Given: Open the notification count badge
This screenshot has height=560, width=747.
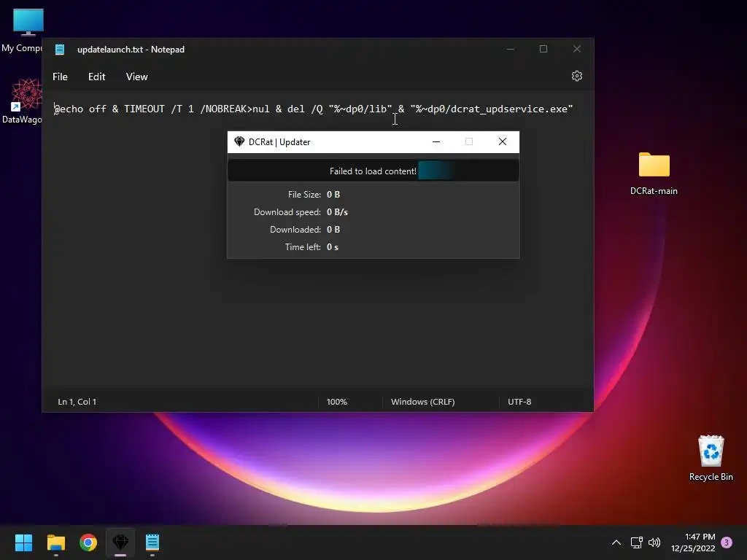Looking at the screenshot, I should 727,542.
